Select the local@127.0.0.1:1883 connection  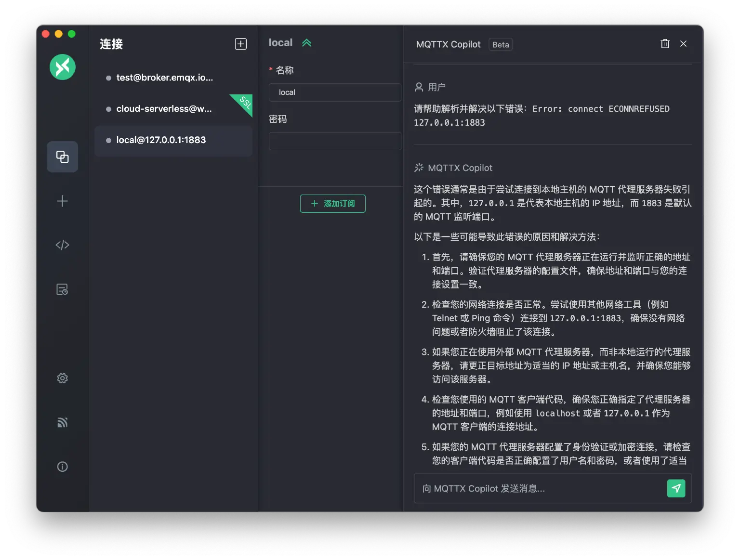161,140
